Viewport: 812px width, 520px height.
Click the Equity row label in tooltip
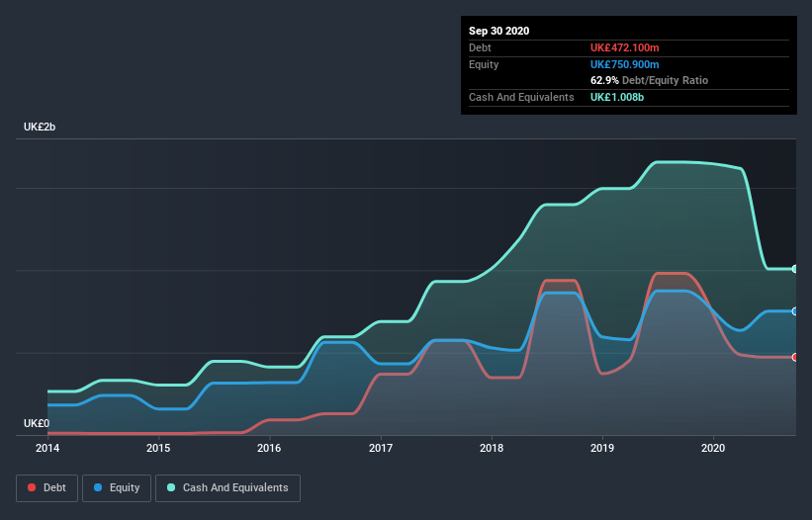[484, 64]
